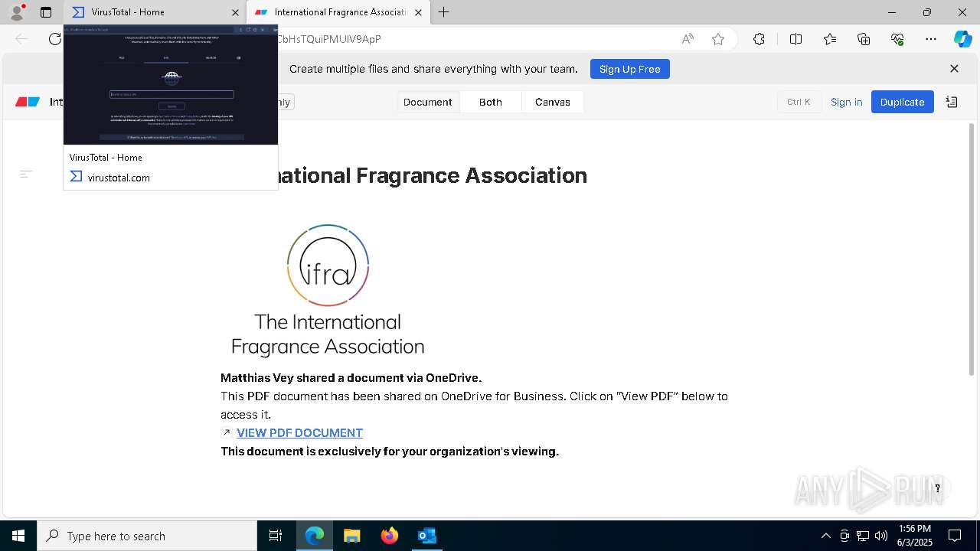
Task: Open the tab actions menu icon
Action: click(x=46, y=12)
